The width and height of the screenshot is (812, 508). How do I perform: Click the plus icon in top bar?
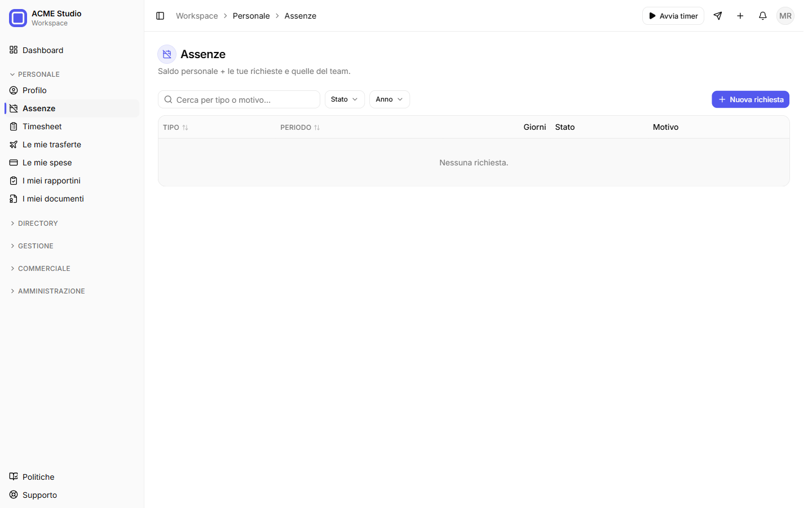tap(740, 16)
